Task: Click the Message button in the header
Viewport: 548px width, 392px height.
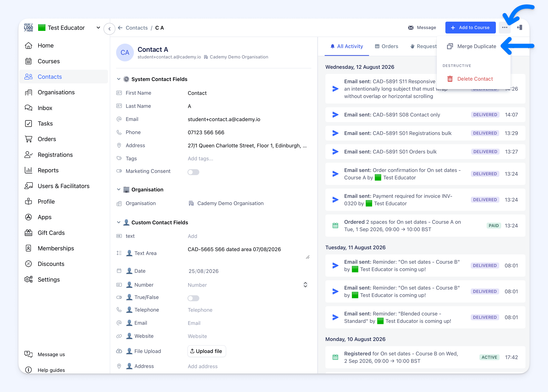Action: 422,28
